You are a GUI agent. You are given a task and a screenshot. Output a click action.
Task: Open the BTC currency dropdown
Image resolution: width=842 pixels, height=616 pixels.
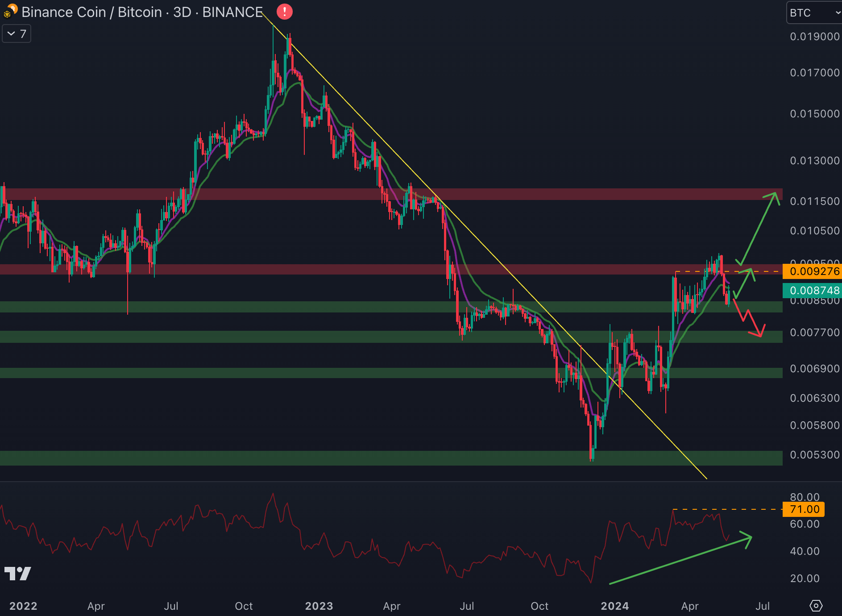814,12
